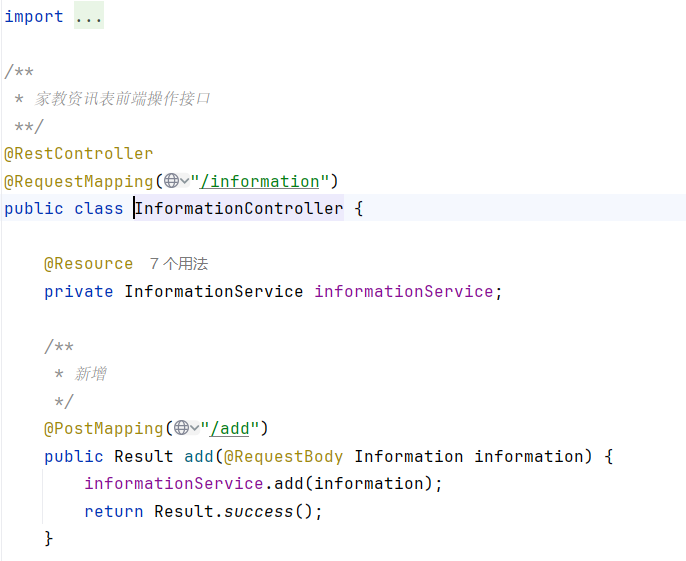The image size is (686, 561).
Task: Click the Information parameter type
Action: (x=409, y=456)
